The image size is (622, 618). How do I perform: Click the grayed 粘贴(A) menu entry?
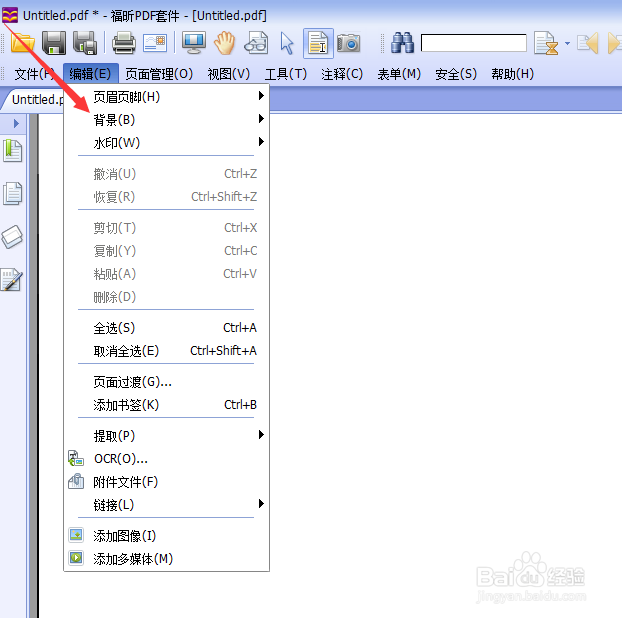(x=167, y=274)
